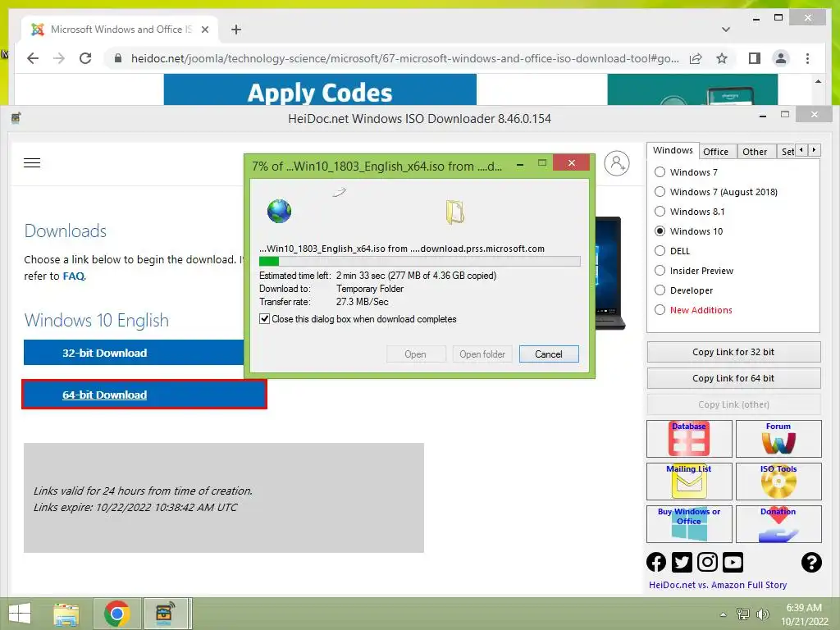
Task: Switch to Chrome on the taskbar
Action: (x=117, y=614)
